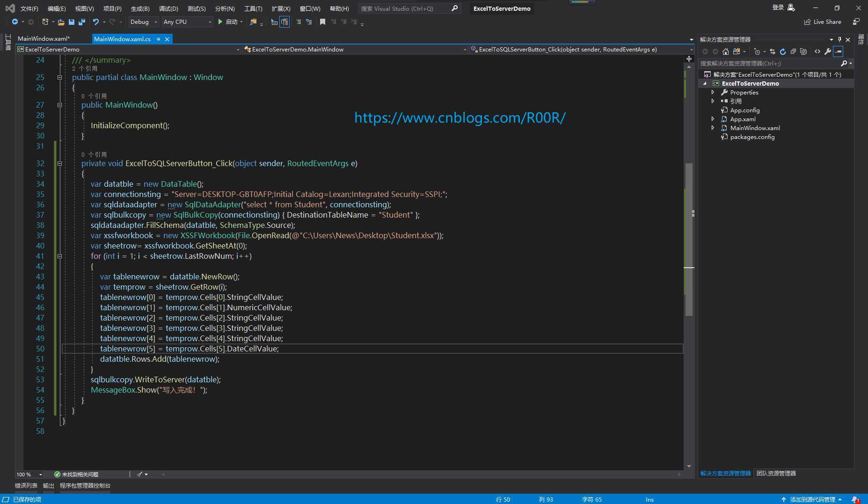The width and height of the screenshot is (868, 504).
Task: Open the 程序包管理器控制台 tab
Action: pyautogui.click(x=85, y=486)
